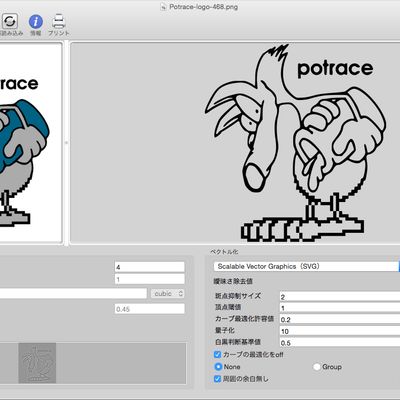This screenshot has width=400, height=400.
Task: Select the None radio button
Action: 218,367
